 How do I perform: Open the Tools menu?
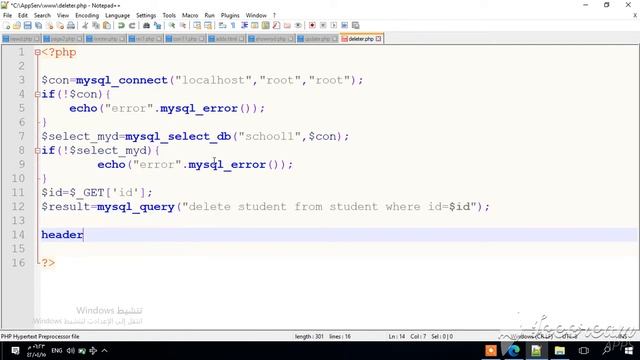point(169,16)
